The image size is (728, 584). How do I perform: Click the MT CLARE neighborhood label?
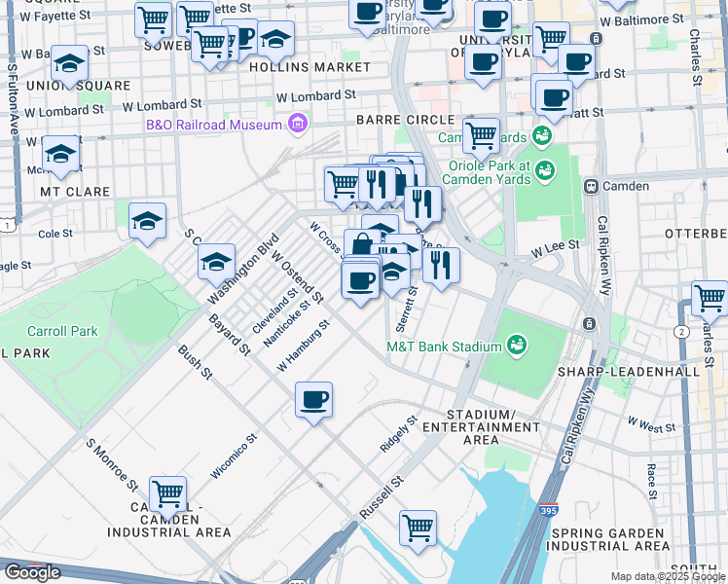point(75,192)
